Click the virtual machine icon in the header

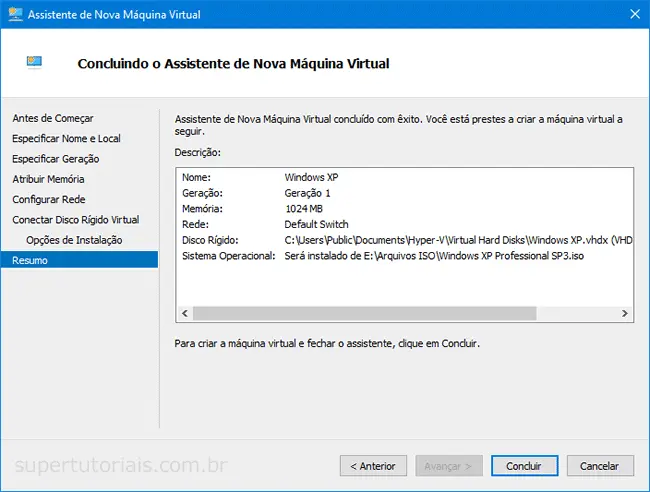(x=34, y=62)
